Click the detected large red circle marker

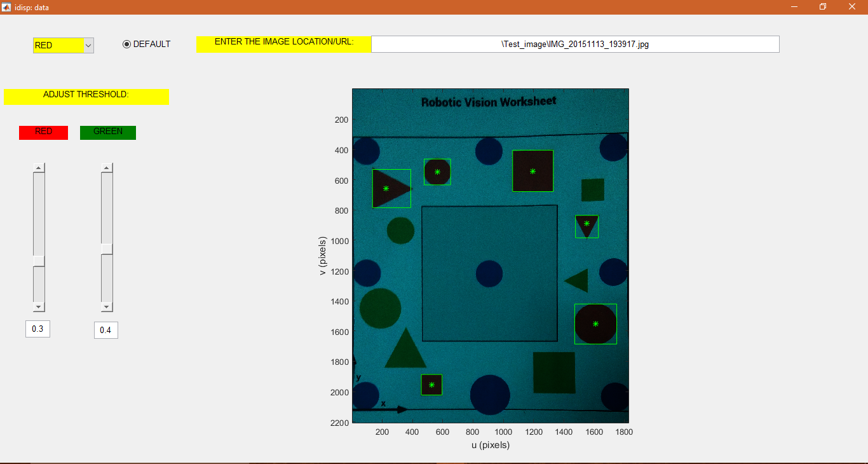click(595, 324)
